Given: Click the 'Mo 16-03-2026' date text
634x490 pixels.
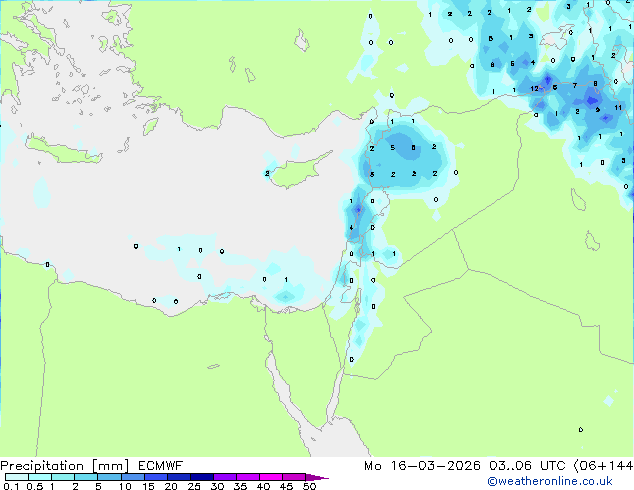Looking at the screenshot, I should [x=422, y=466].
